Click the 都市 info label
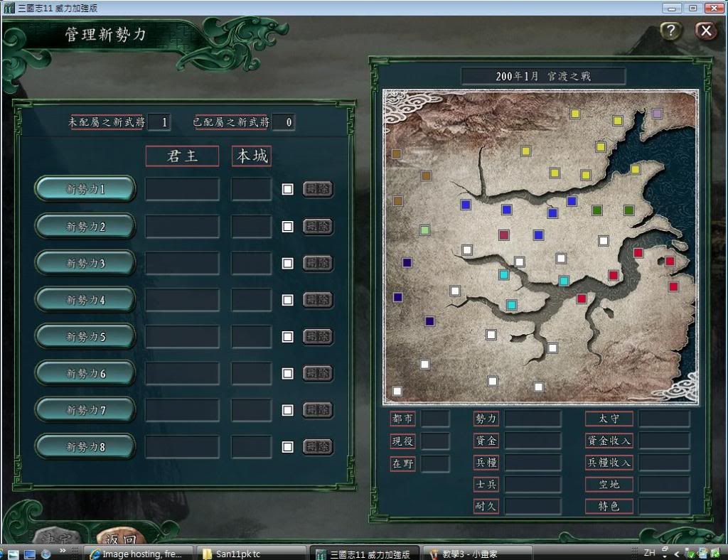The height and width of the screenshot is (560, 728). tap(402, 419)
